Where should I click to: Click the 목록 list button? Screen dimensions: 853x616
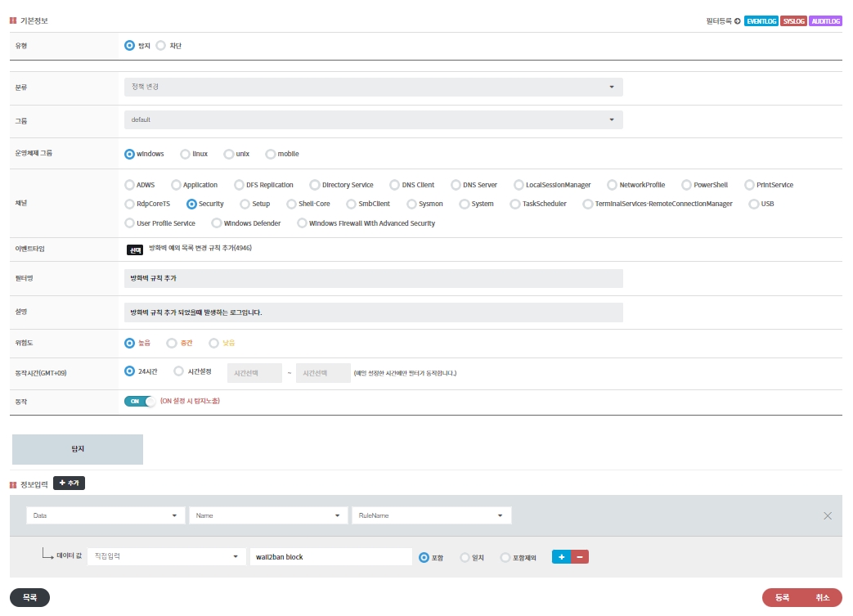[30, 598]
